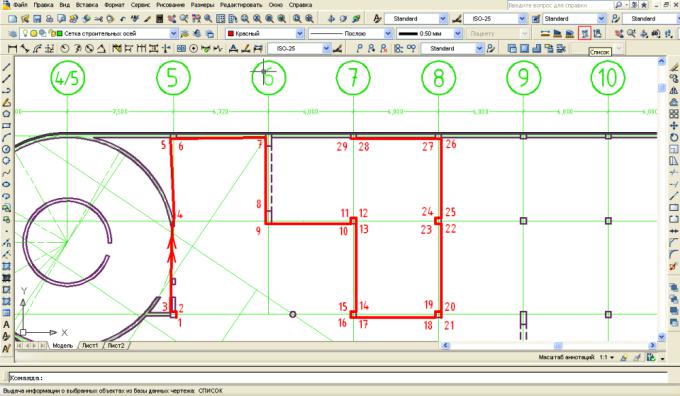Open the Справка menu
Image resolution: width=680 pixels, height=396 pixels.
pyautogui.click(x=300, y=5)
